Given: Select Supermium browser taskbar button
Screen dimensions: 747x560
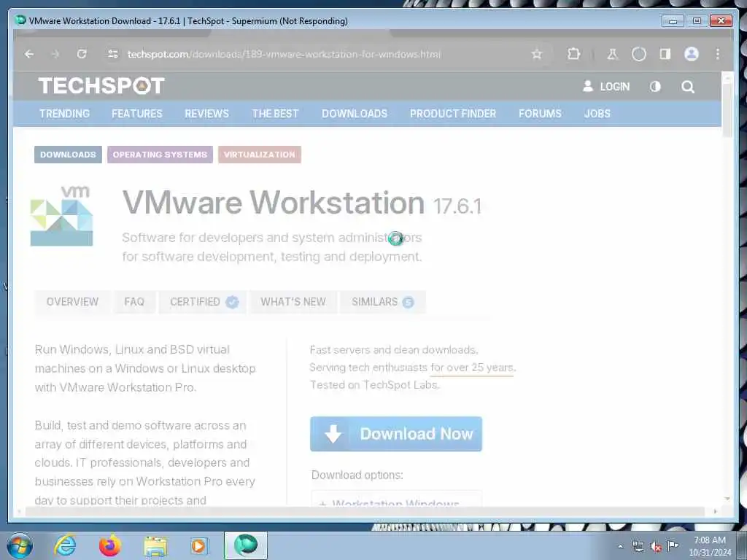Looking at the screenshot, I should [x=246, y=545].
